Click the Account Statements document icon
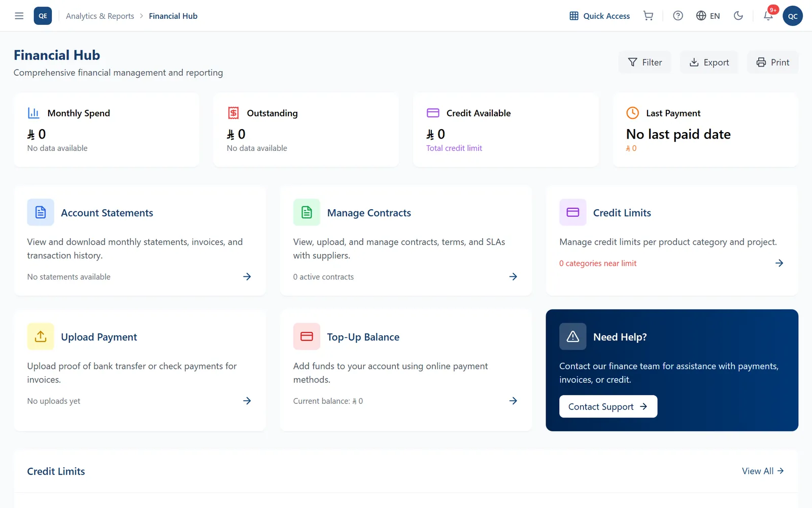 tap(41, 212)
